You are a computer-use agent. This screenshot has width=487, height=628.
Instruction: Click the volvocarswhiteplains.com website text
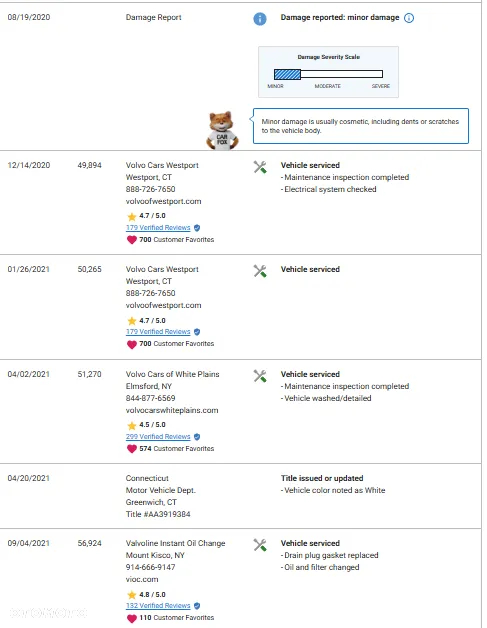pyautogui.click(x=172, y=410)
